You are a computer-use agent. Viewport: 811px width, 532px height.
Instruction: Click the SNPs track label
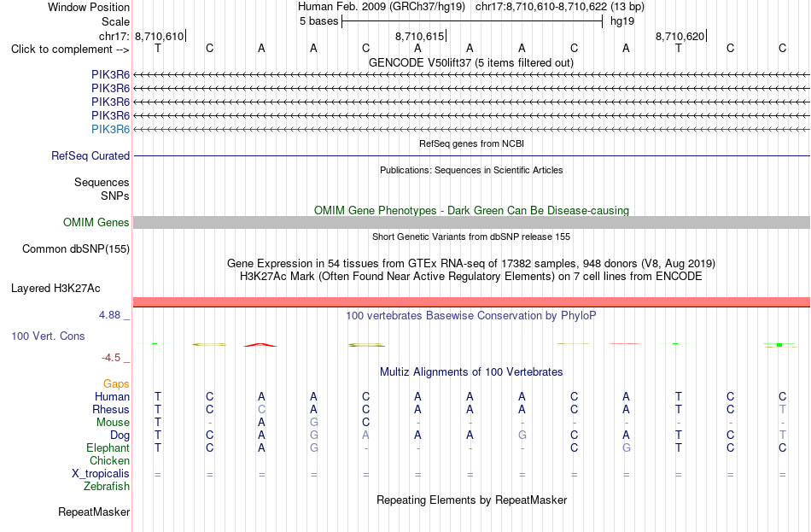(x=115, y=196)
